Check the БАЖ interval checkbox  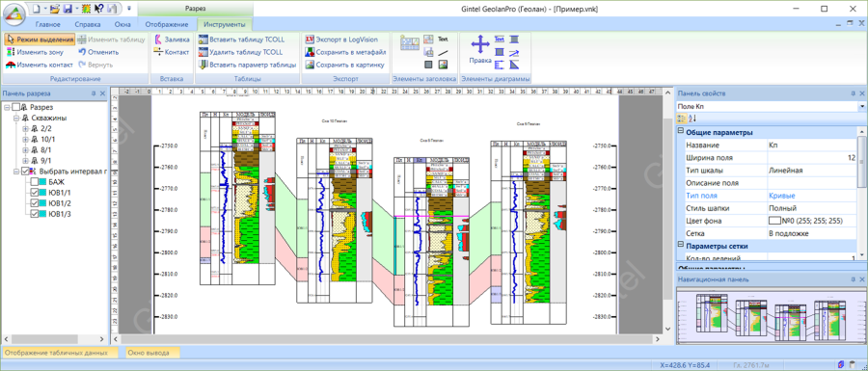coord(35,182)
